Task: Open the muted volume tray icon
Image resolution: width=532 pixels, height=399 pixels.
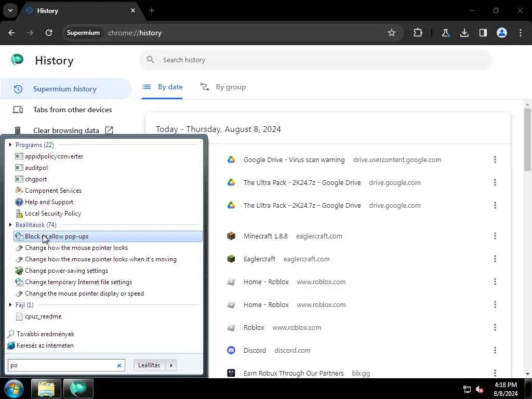Action: pos(480,389)
